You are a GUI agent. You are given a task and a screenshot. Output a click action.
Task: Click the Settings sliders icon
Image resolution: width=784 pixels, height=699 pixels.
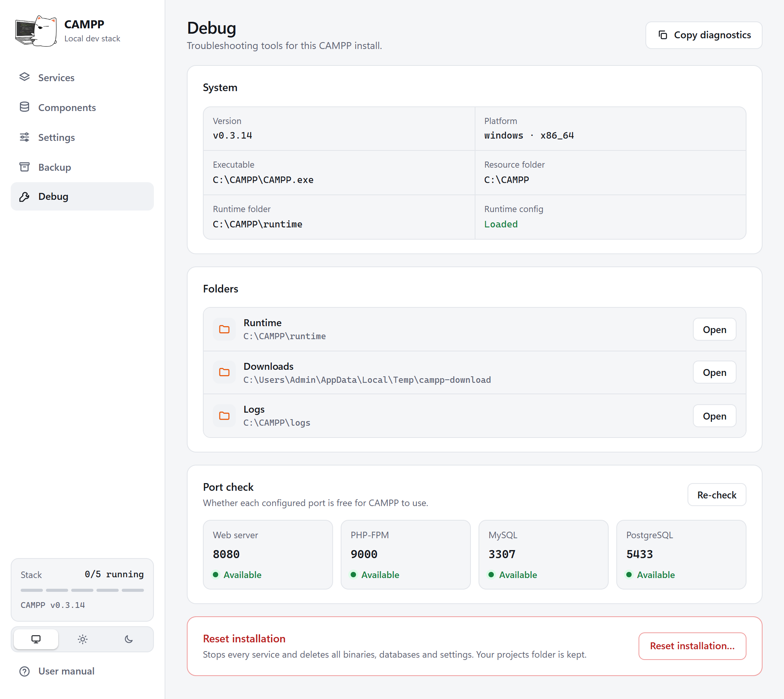(24, 137)
